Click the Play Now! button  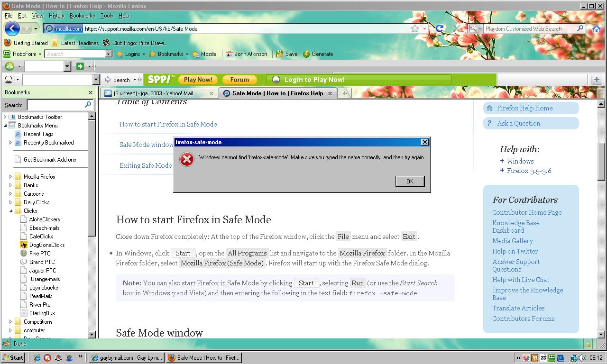coord(198,80)
